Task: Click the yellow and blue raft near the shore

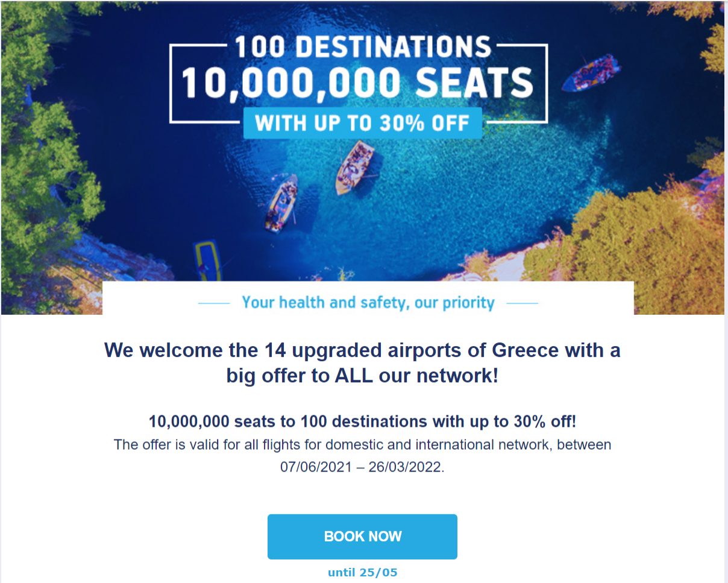Action: (207, 260)
